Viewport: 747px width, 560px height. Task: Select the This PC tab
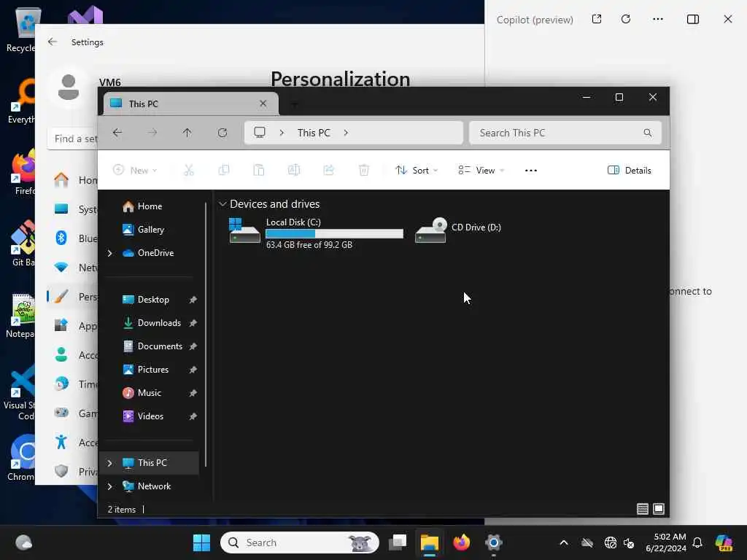(x=191, y=104)
